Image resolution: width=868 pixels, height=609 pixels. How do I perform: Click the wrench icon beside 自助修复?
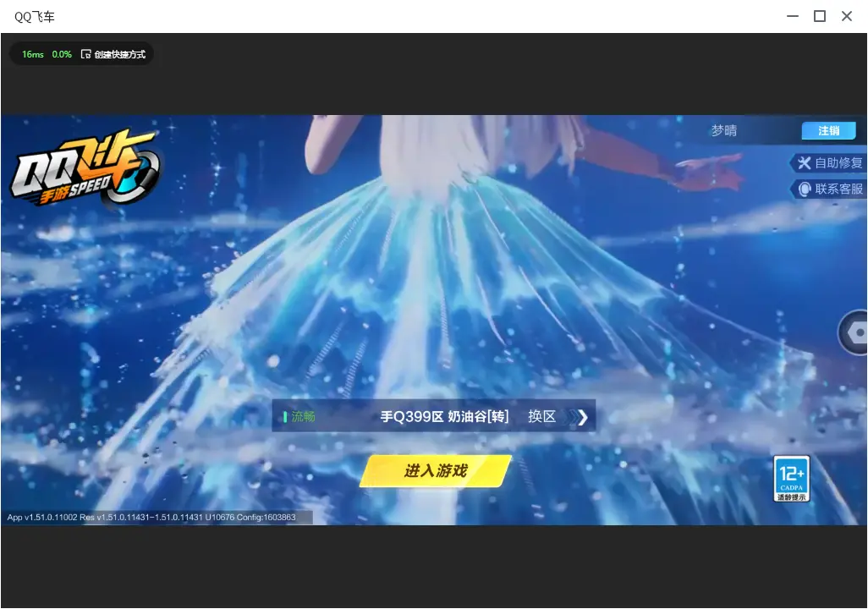[804, 162]
